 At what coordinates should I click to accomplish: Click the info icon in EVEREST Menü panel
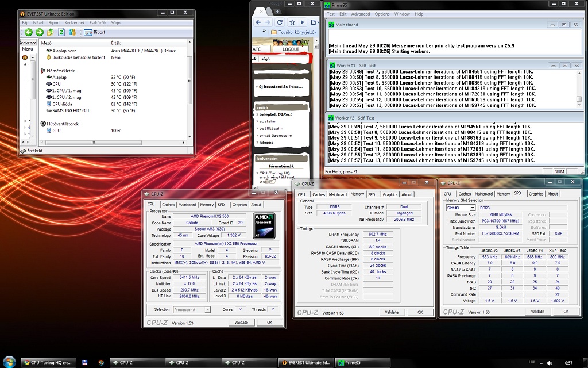coord(25,57)
